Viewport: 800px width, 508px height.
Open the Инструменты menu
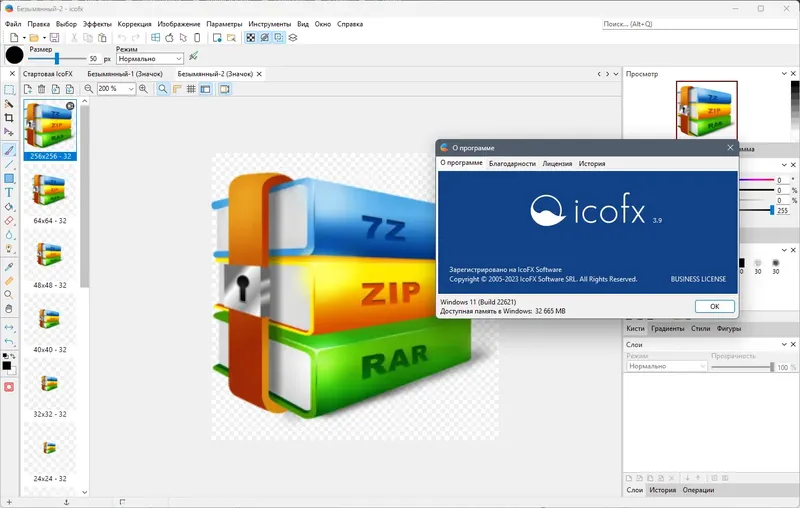(269, 24)
